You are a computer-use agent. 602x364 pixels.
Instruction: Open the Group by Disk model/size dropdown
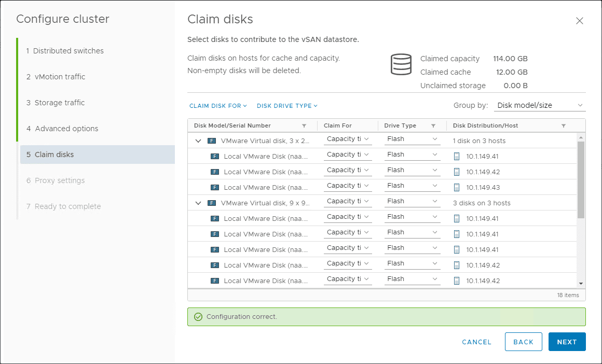pos(540,105)
